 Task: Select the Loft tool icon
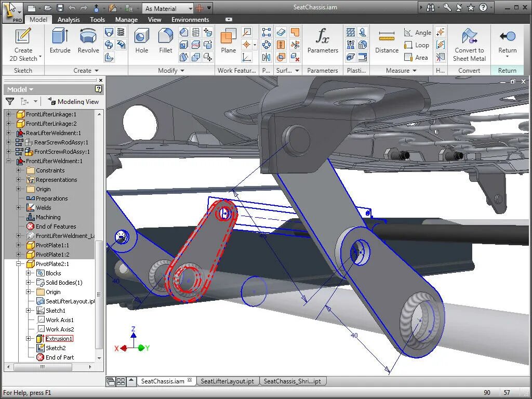(109, 32)
